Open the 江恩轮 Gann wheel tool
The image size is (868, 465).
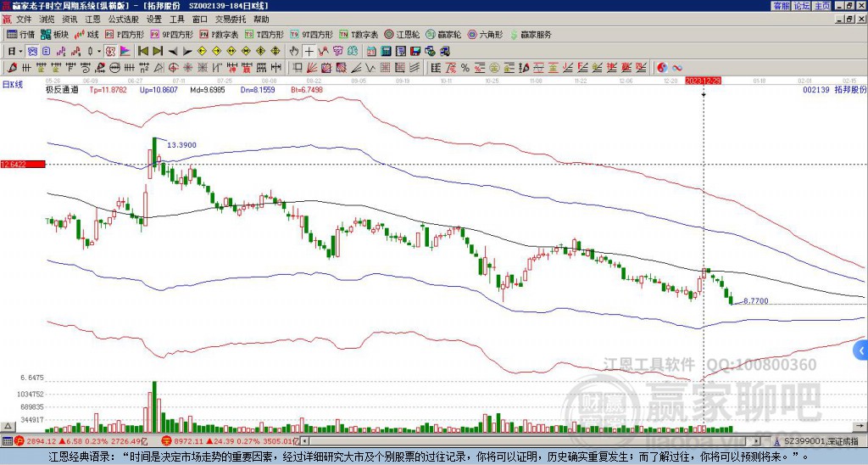pyautogui.click(x=403, y=35)
